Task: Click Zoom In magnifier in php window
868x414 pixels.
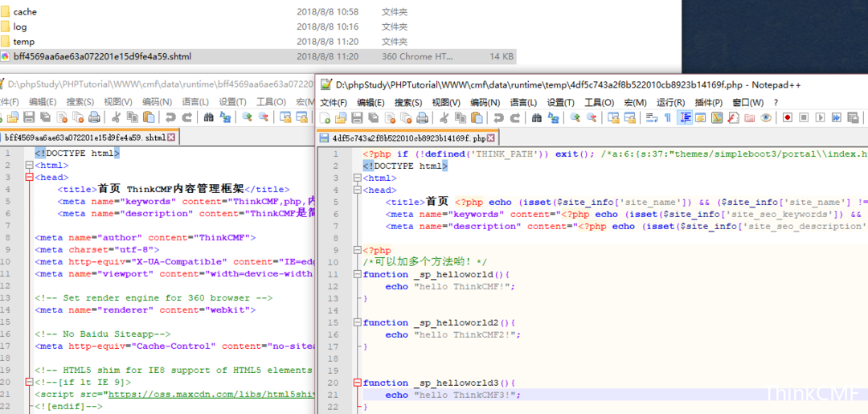Action: tap(575, 117)
